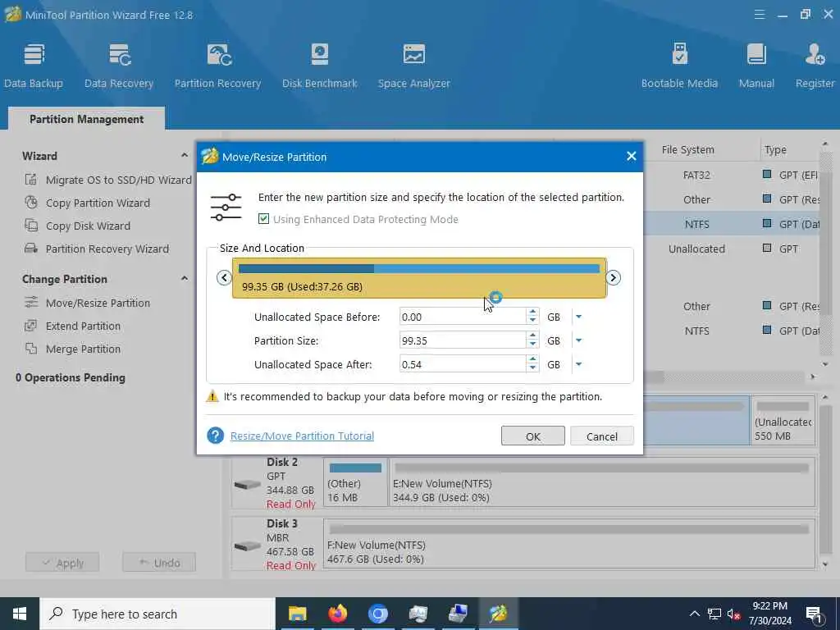Open Chrome-like browser on taskbar

coord(377,614)
